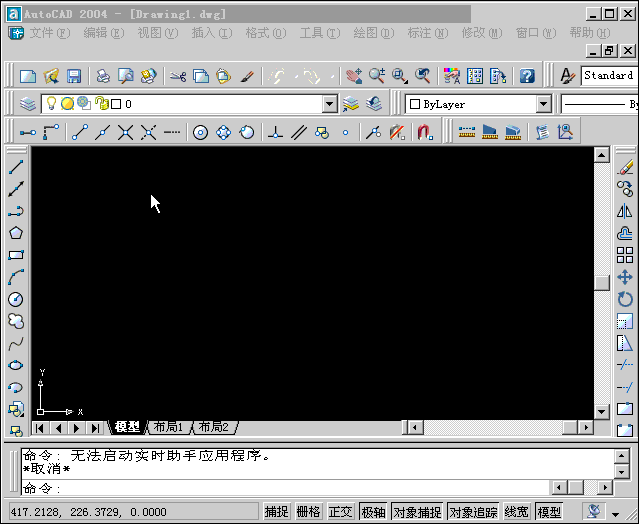
Task: Cut selection with scissors icon
Action: tap(178, 76)
